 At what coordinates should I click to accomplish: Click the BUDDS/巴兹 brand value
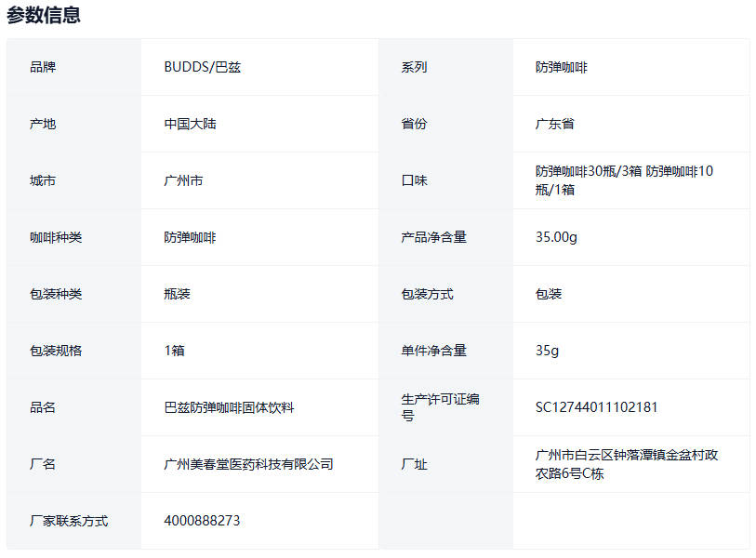[202, 67]
